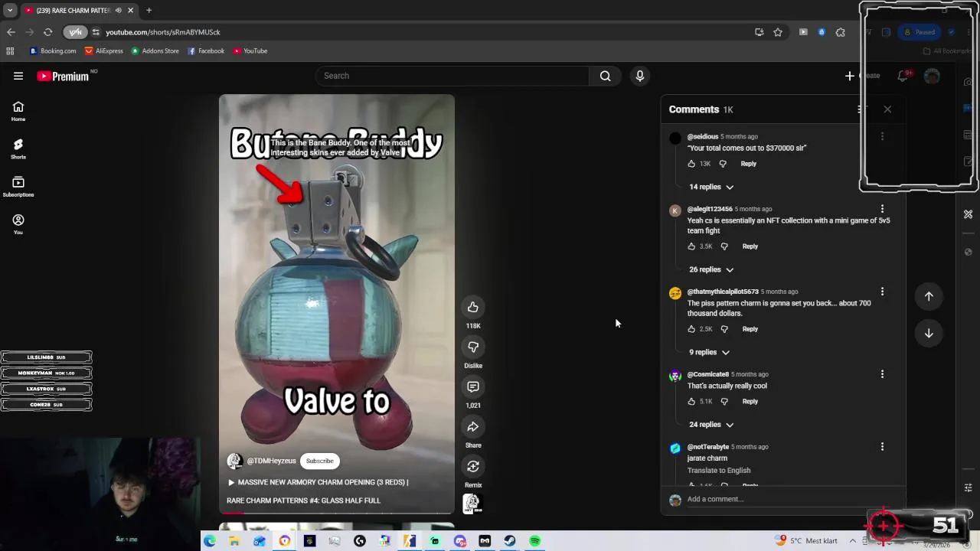Open options menu for @notTerabyte comment
This screenshot has height=551, width=980.
(x=882, y=447)
